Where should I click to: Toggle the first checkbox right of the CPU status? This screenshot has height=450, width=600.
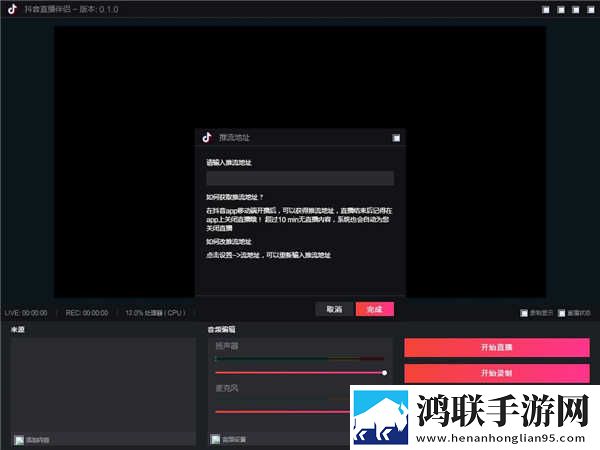(524, 313)
